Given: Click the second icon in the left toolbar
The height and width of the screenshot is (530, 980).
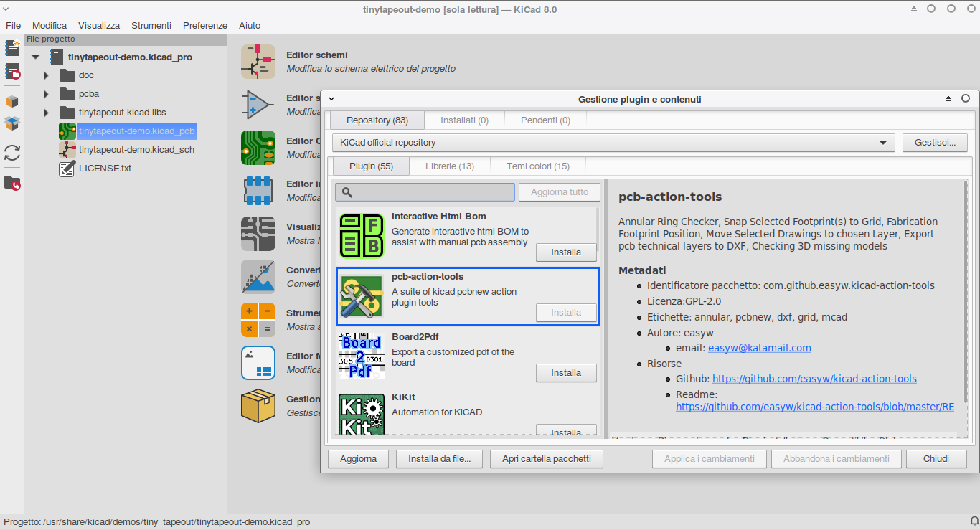Looking at the screenshot, I should (x=12, y=71).
